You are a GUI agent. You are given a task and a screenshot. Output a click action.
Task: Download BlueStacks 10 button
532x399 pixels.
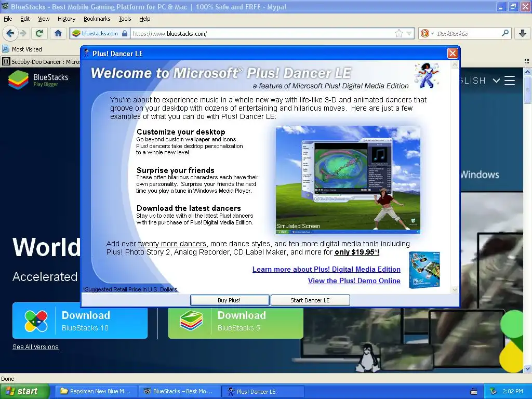pyautogui.click(x=80, y=321)
